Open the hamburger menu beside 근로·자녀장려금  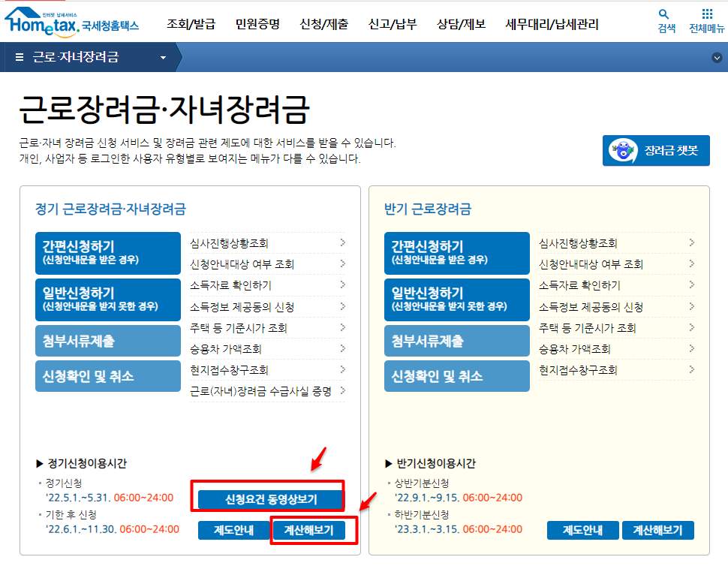pyautogui.click(x=20, y=57)
